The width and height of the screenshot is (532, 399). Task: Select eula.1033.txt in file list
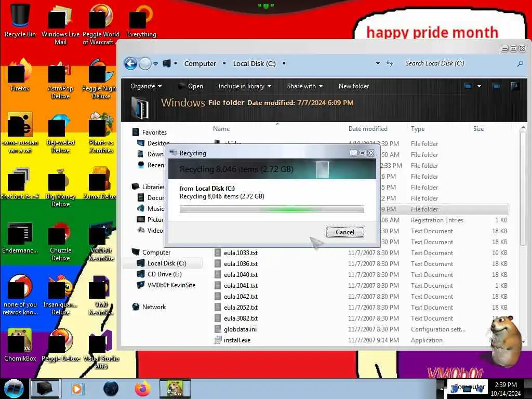[x=241, y=253]
